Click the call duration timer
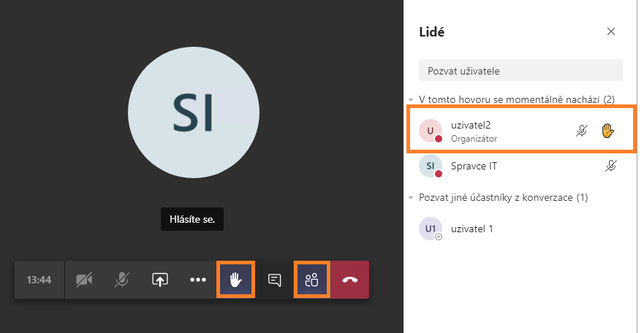Viewport: 644px width, 333px height. click(x=39, y=280)
